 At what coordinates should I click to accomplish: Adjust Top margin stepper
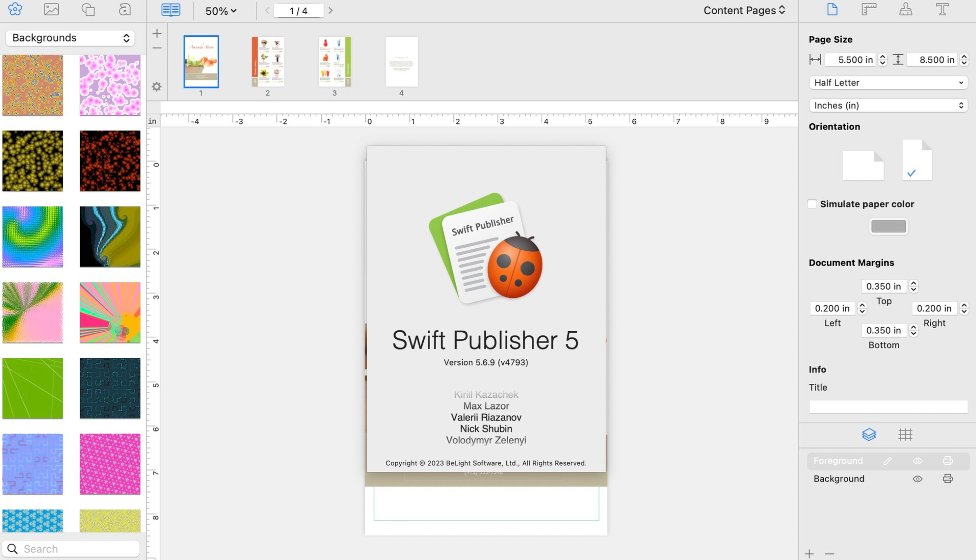point(913,286)
